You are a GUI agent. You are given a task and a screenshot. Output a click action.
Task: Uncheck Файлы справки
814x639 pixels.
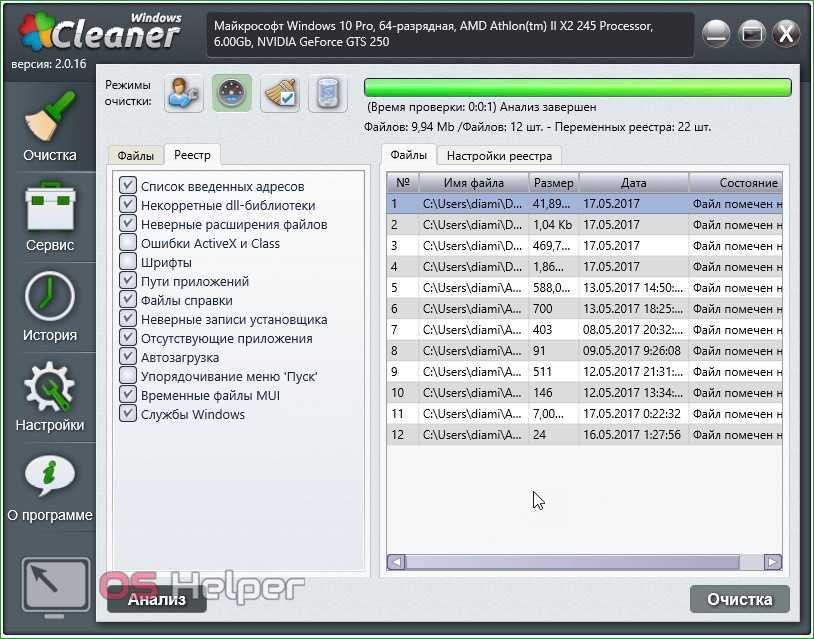coord(128,300)
